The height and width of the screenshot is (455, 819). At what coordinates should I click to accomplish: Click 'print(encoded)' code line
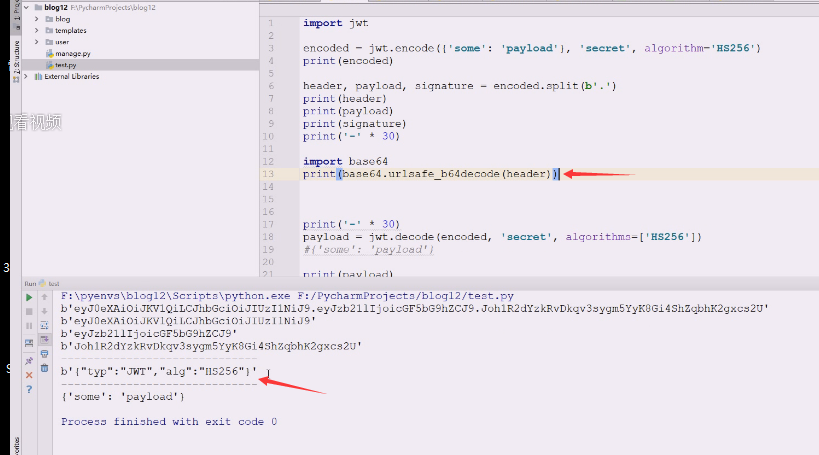(x=348, y=61)
